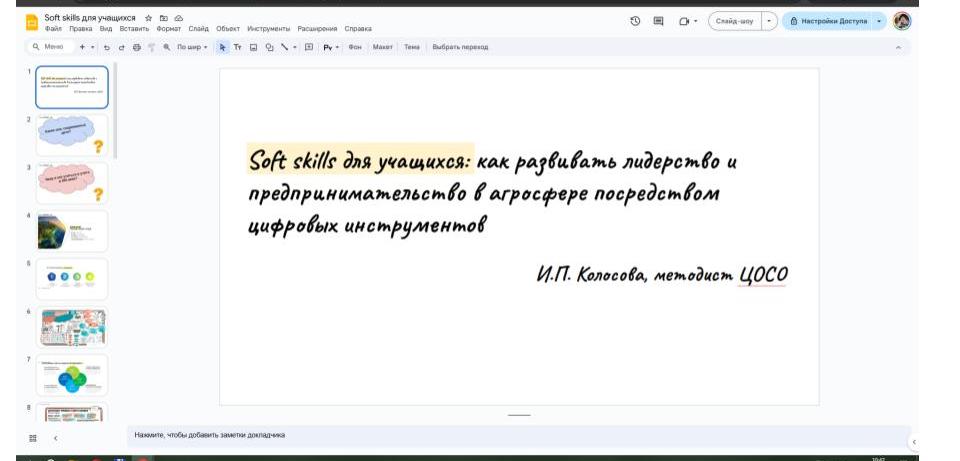Open the comments panel icon
The image size is (960, 461).
click(658, 21)
